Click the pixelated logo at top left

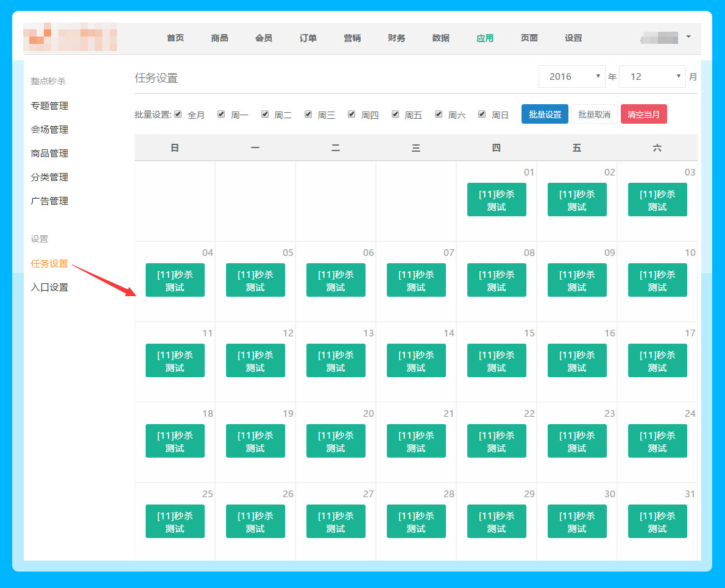point(70,38)
